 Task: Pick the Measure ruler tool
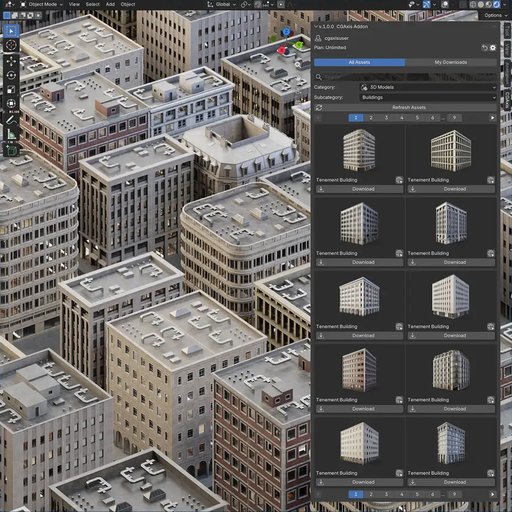pyautogui.click(x=11, y=134)
